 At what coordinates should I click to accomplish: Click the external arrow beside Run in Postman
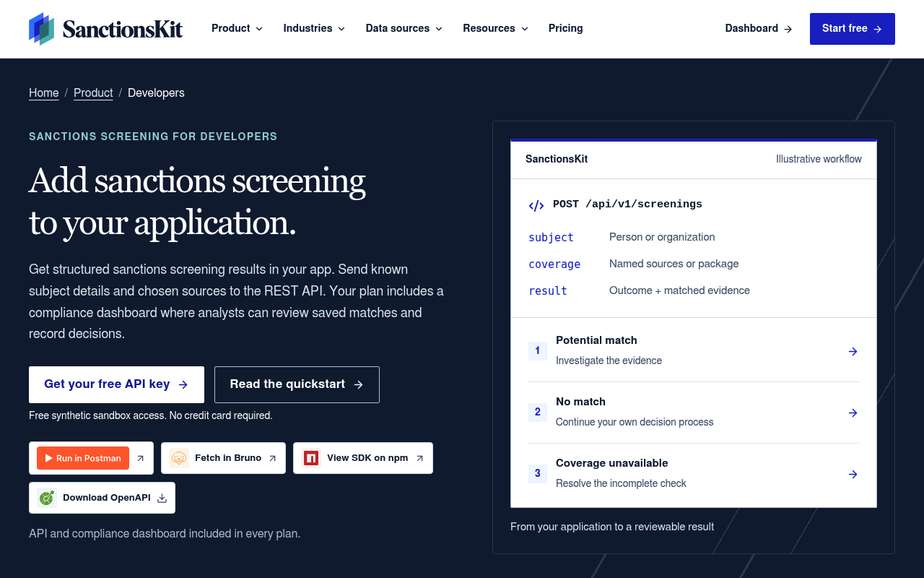pos(141,458)
